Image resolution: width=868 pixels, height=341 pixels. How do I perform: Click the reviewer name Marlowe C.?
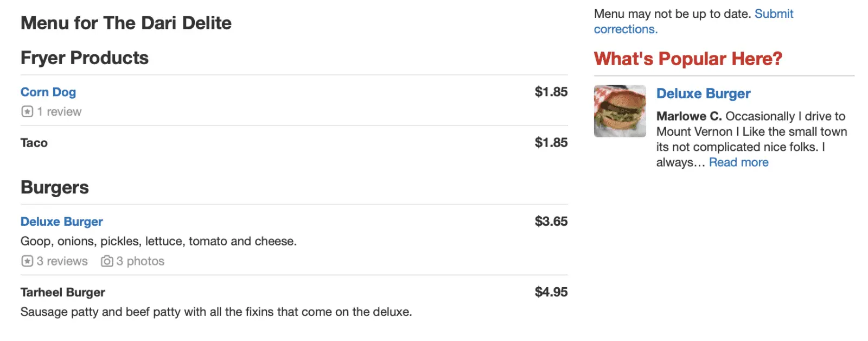[x=688, y=116]
